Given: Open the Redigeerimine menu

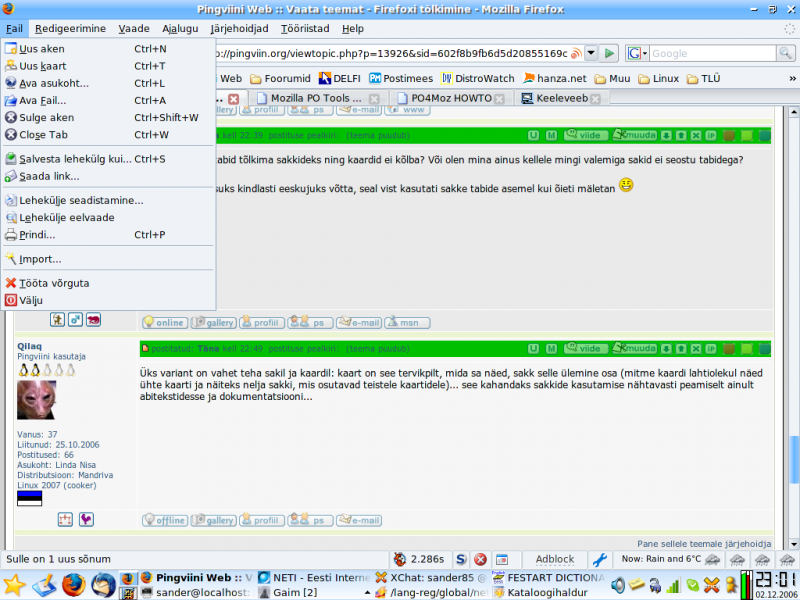Looking at the screenshot, I should [70, 29].
